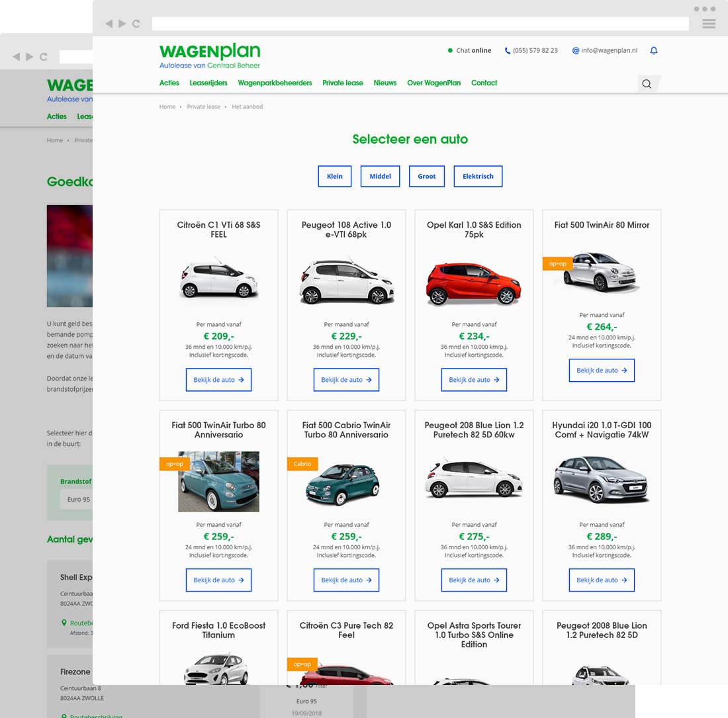This screenshot has height=718, width=728.
Task: Click the € 209,- price on Citroën C1
Action: click(x=218, y=336)
